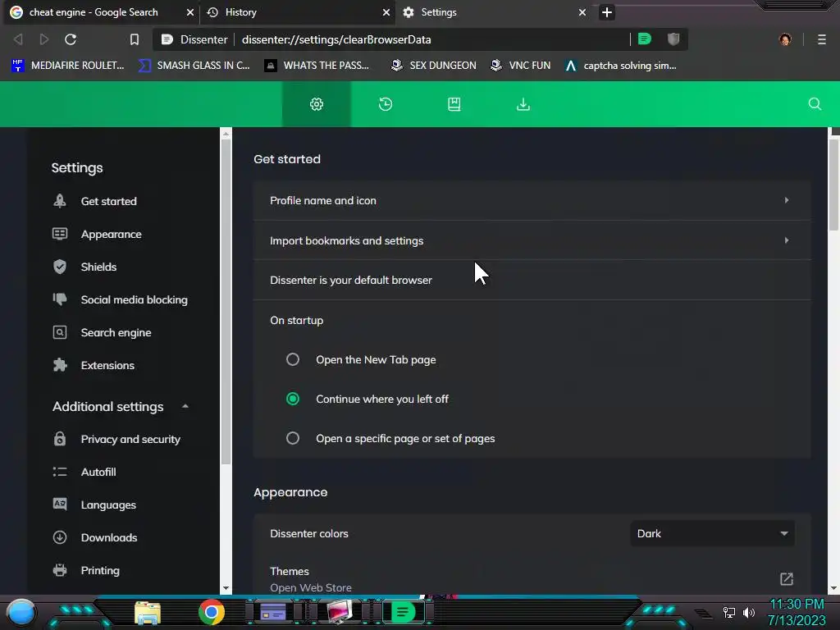This screenshot has width=840, height=630.
Task: Click the Downloads circle-arrow sidebar icon
Action: click(x=60, y=537)
